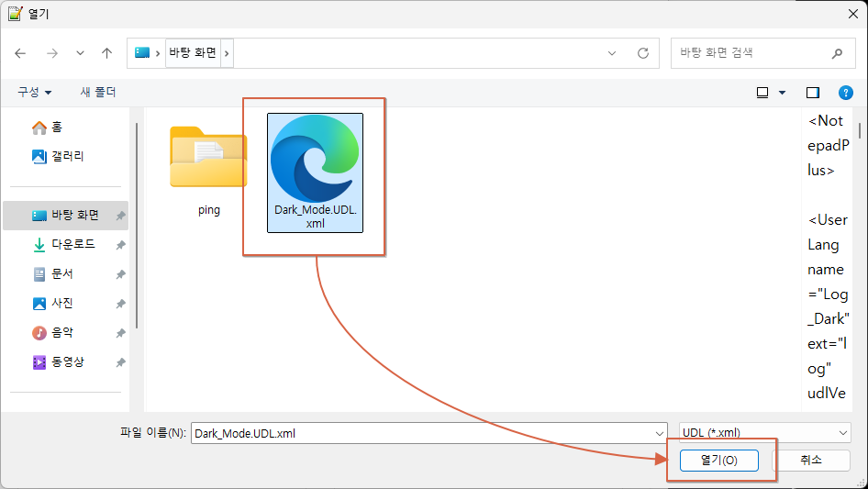
Task: Click the PC icon in address bar
Action: pyautogui.click(x=142, y=52)
